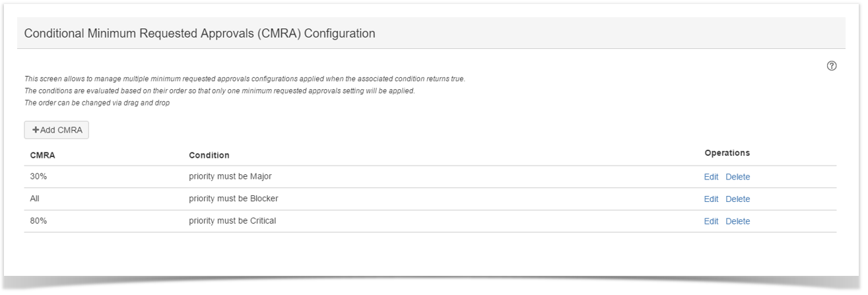Click the description line starting 'This screen allows'
868x295 pixels.
[x=244, y=79]
